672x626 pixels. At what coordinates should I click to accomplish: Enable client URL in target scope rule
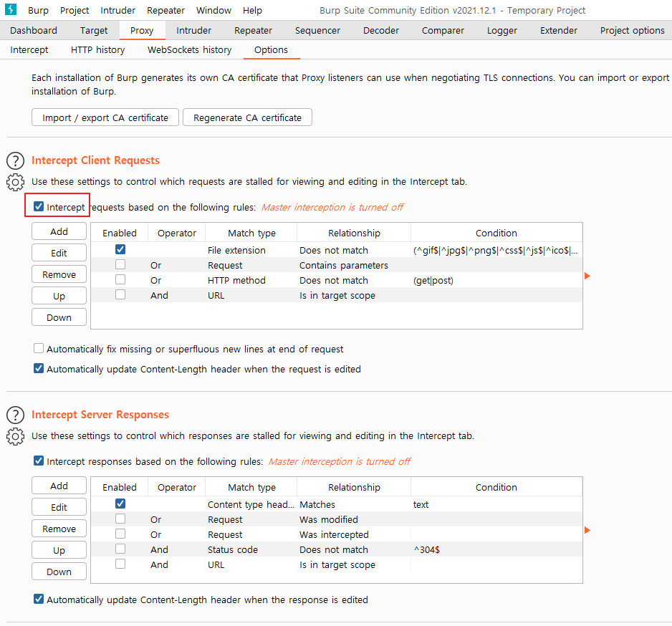120,294
